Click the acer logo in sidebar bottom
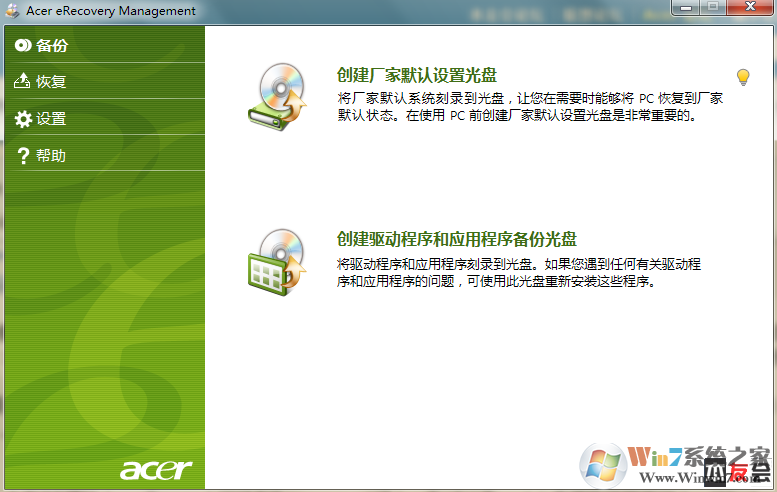777x492 pixels. [156, 469]
